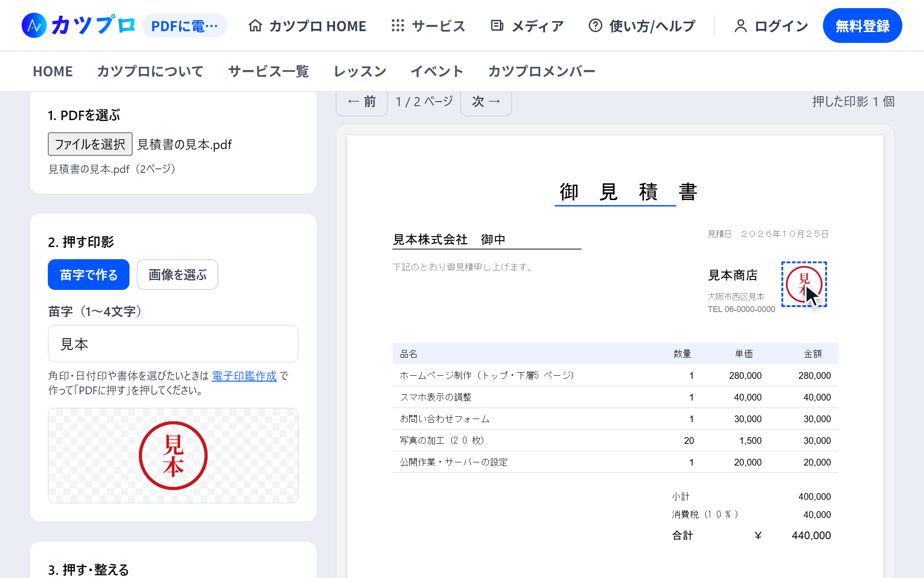The image size is (924, 578).
Task: Open the サービス grid icon
Action: pyautogui.click(x=397, y=26)
